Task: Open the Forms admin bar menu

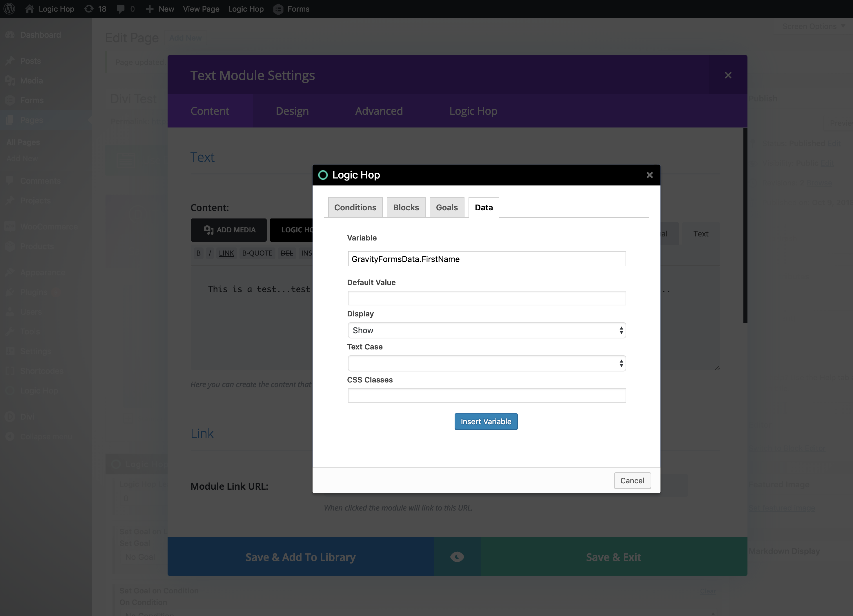Action: [291, 9]
